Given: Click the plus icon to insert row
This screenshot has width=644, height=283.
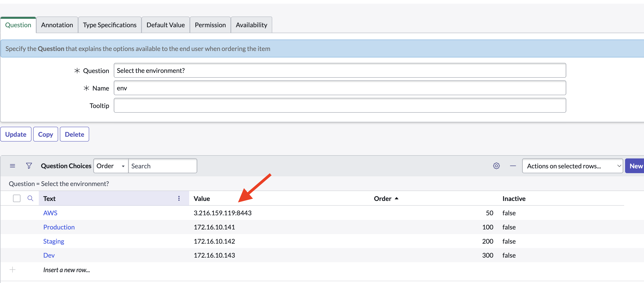Looking at the screenshot, I should tap(12, 270).
